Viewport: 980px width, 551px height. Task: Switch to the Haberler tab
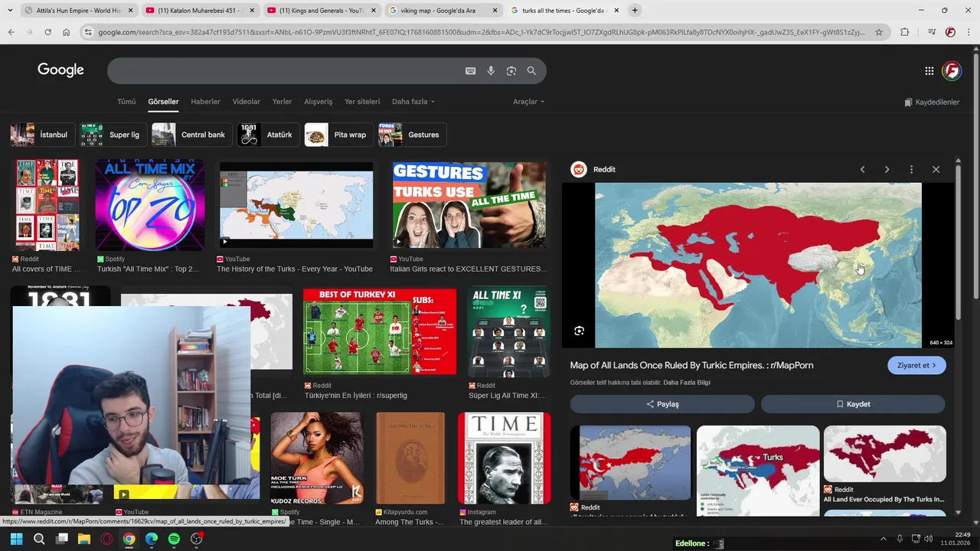point(205,102)
